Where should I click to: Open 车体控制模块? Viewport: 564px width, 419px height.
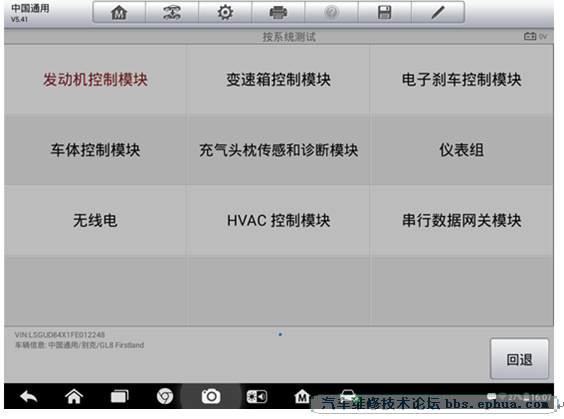[95, 150]
